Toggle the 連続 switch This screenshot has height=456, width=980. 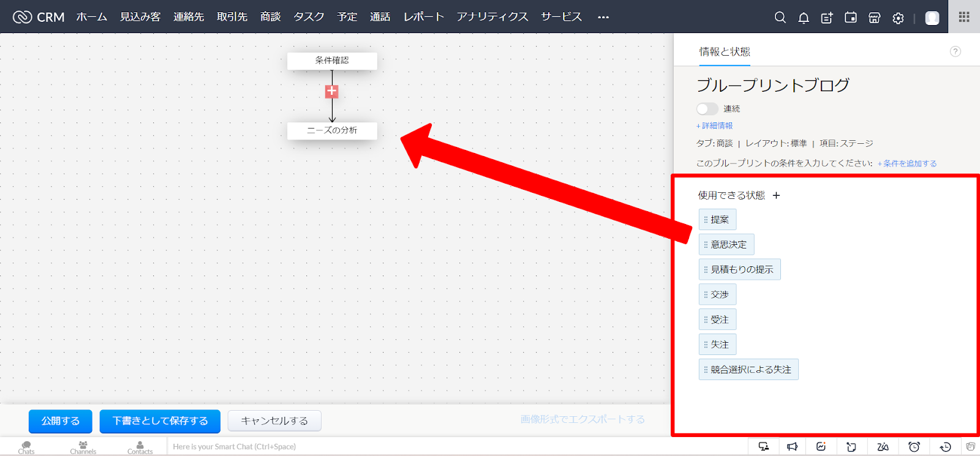tap(707, 109)
